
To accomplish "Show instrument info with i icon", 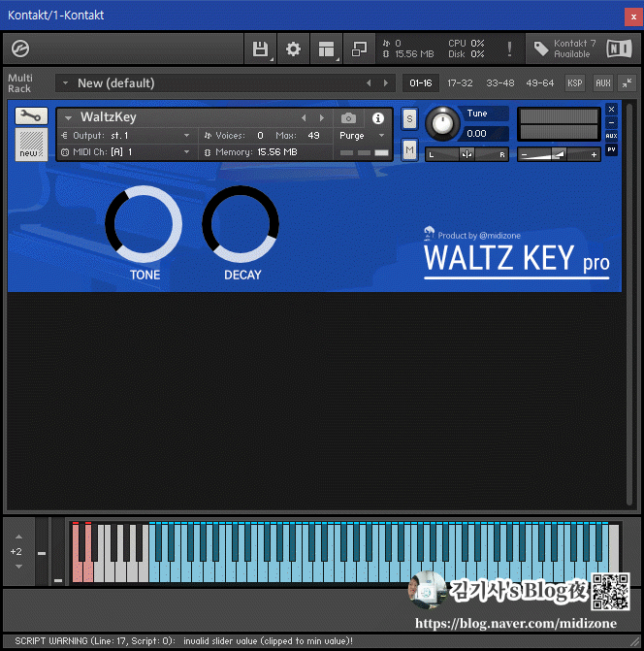I will click(377, 118).
